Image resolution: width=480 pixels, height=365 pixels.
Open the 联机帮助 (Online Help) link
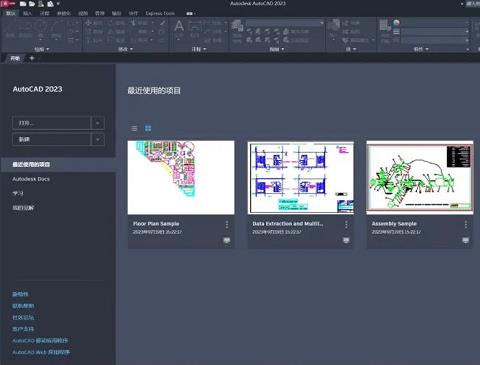(x=23, y=306)
